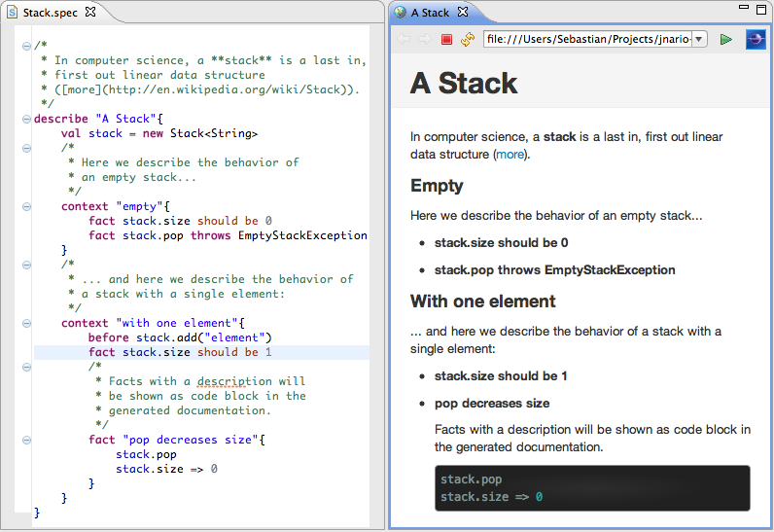Click highlighted line 'fact stack.size should be 1'
Screen dimensions: 774x532
[x=180, y=352]
